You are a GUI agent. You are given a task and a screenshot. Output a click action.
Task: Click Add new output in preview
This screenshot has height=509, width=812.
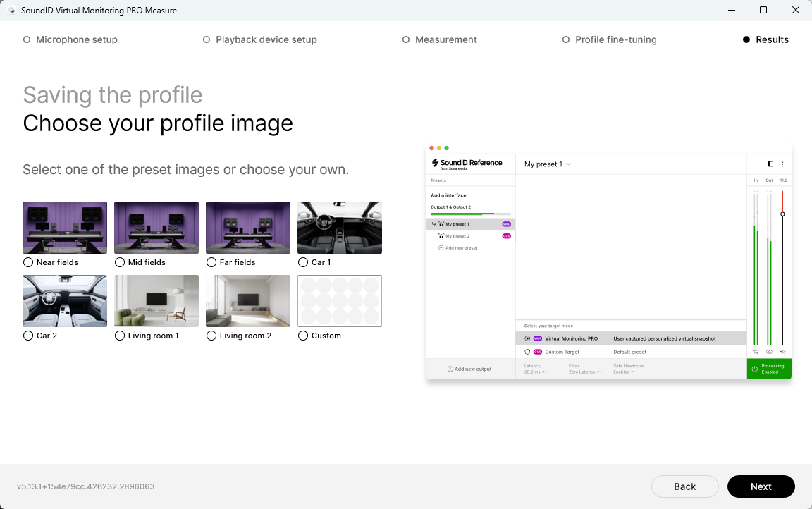pyautogui.click(x=469, y=369)
